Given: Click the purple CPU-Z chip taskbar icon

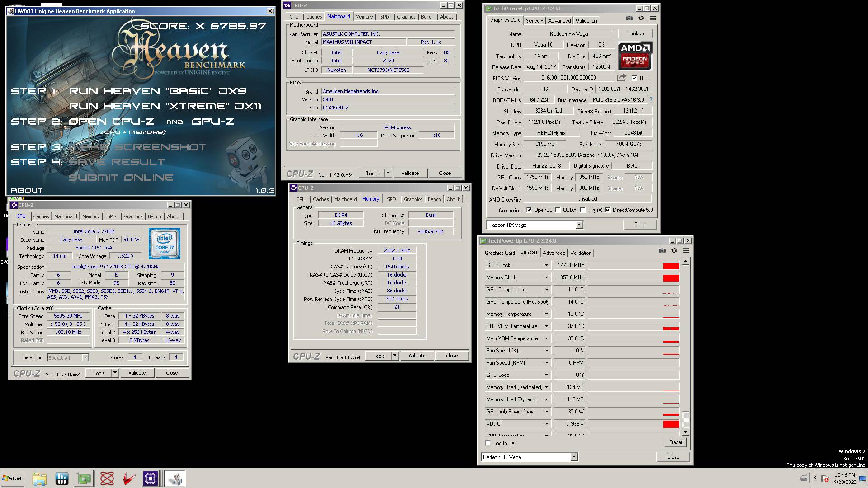Looking at the screenshot, I should (151, 479).
